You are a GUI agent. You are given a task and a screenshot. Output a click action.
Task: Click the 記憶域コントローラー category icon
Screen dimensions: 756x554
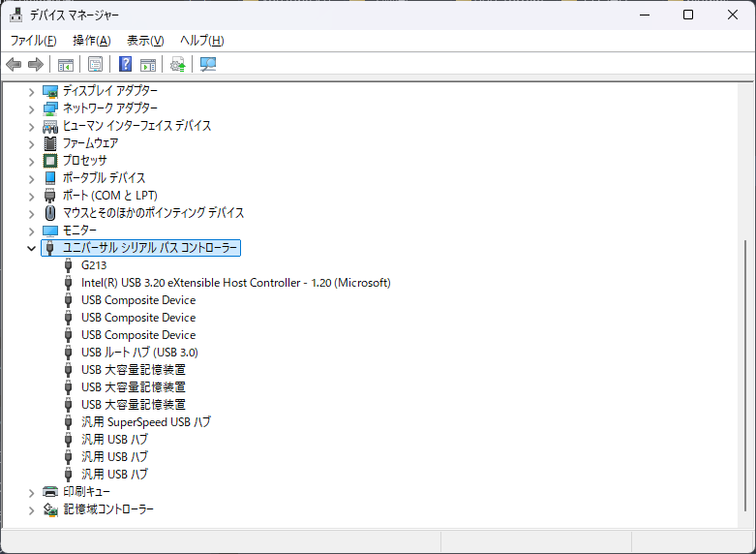[x=50, y=509]
